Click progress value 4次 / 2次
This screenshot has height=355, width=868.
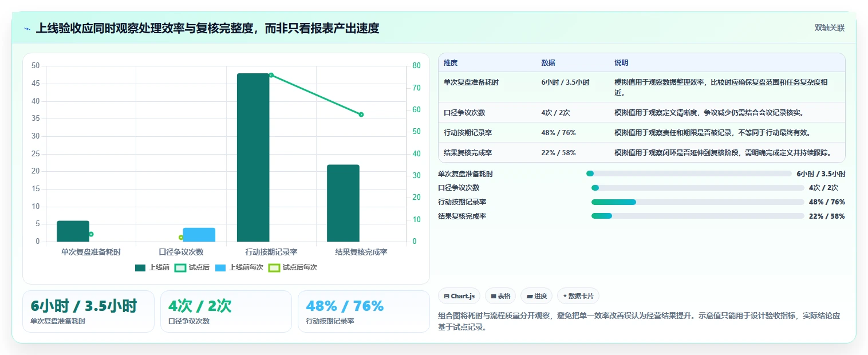823,188
